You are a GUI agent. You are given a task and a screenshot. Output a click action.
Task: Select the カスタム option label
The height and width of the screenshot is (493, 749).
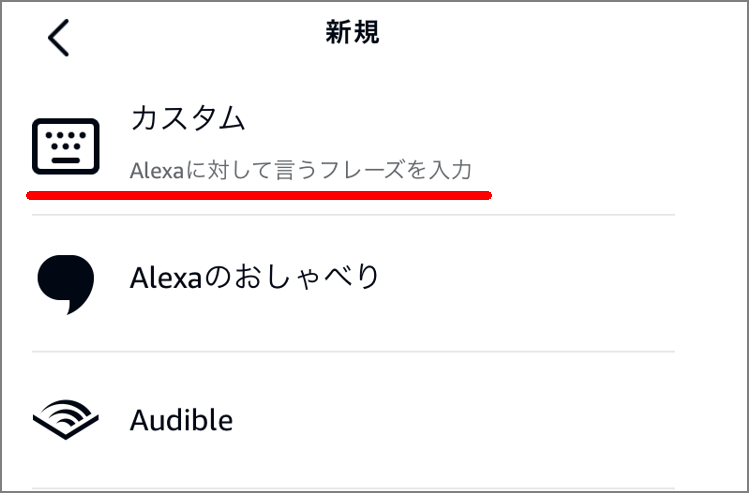188,118
